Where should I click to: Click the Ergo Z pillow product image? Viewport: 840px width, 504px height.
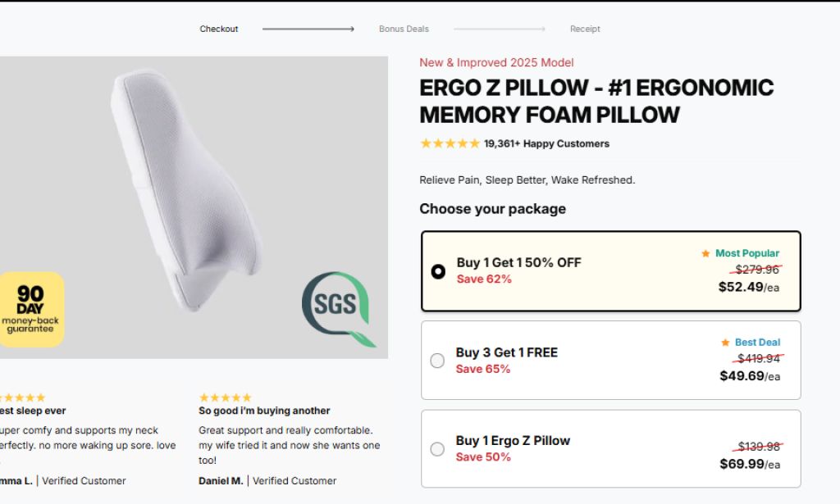click(187, 187)
